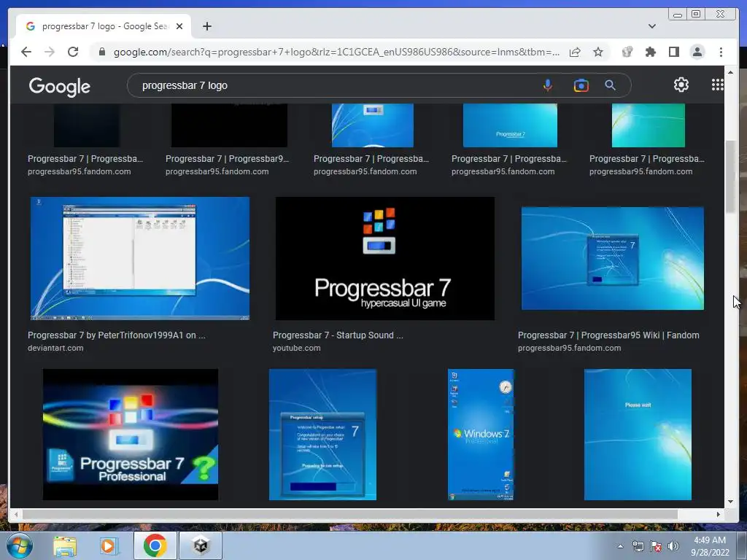Screen dimensions: 747x560
Task: Submit search using the magnifier icon
Action: click(610, 85)
